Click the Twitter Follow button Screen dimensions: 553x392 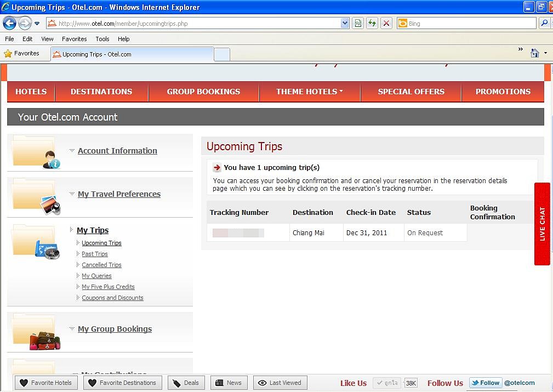(x=486, y=383)
